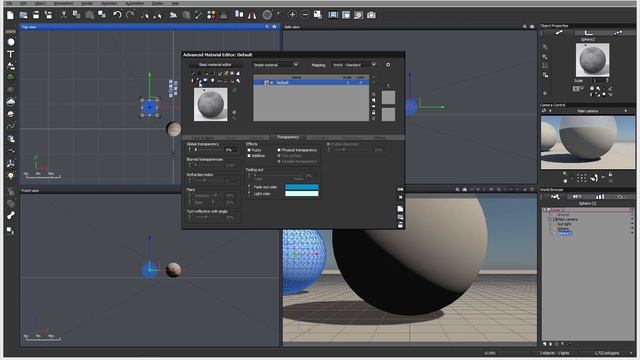
Task: Click the Fade out color swatch
Action: [302, 187]
